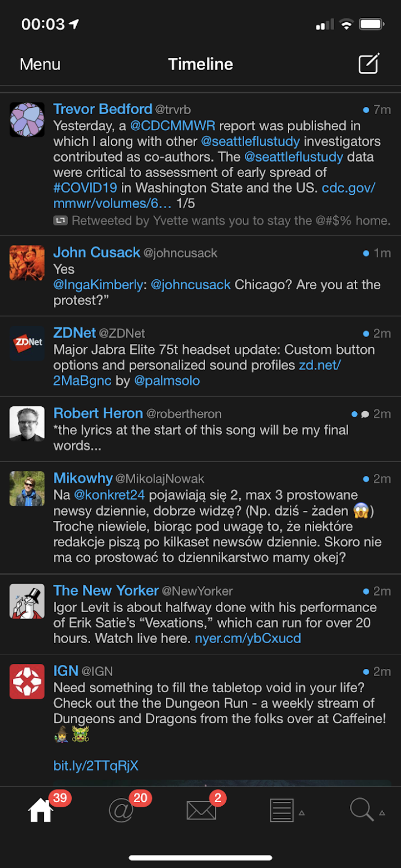Image resolution: width=401 pixels, height=868 pixels.
Task: Tap Trevor Bedford's avatar
Action: tap(27, 120)
